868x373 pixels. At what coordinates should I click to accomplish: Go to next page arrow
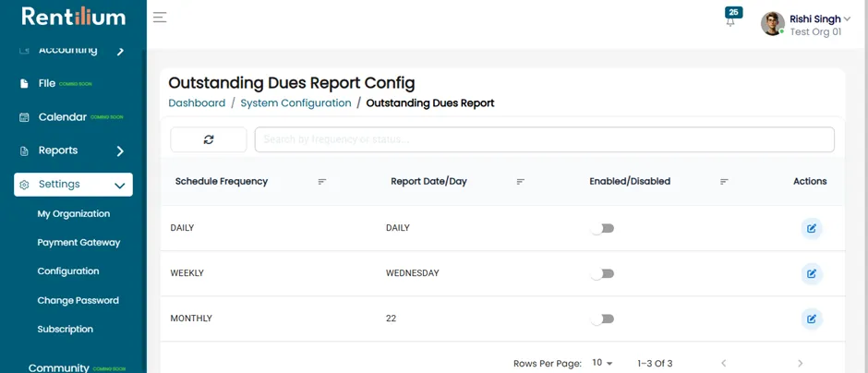(x=800, y=364)
